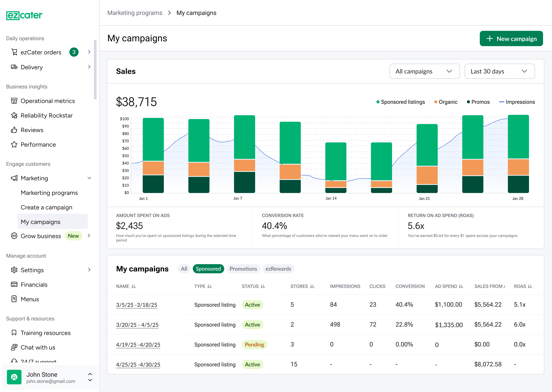
Task: Select the ezRewards filter chip
Action: [278, 269]
